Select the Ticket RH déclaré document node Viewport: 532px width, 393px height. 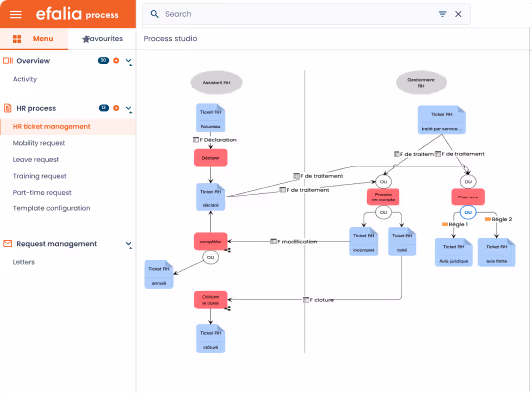tap(210, 197)
